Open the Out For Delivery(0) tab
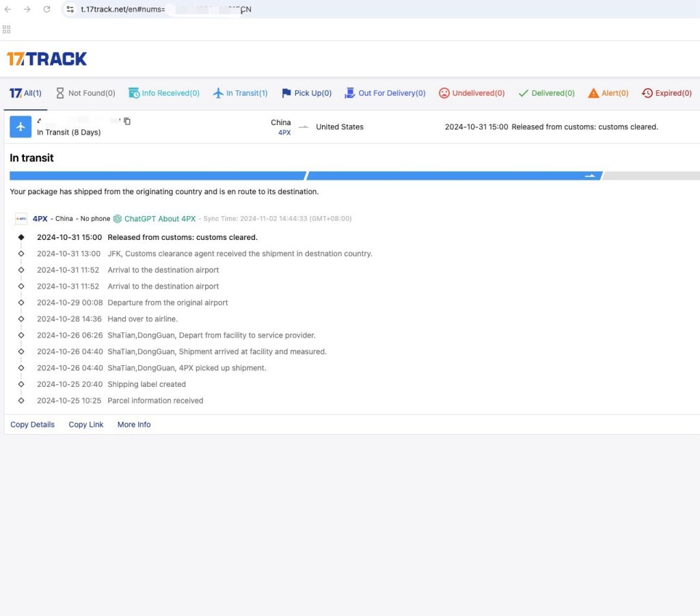This screenshot has width=700, height=616. coord(385,93)
